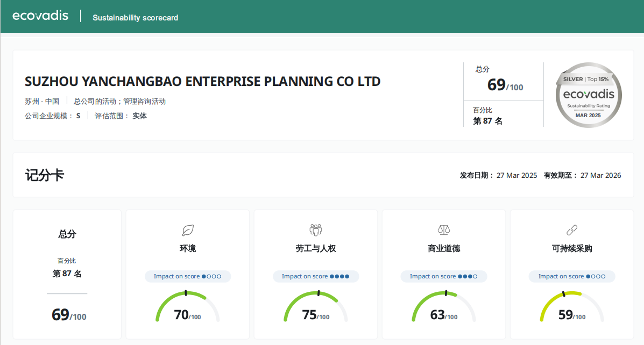Image resolution: width=644 pixels, height=345 pixels.
Task: Click the 环境 card title
Action: 188,249
